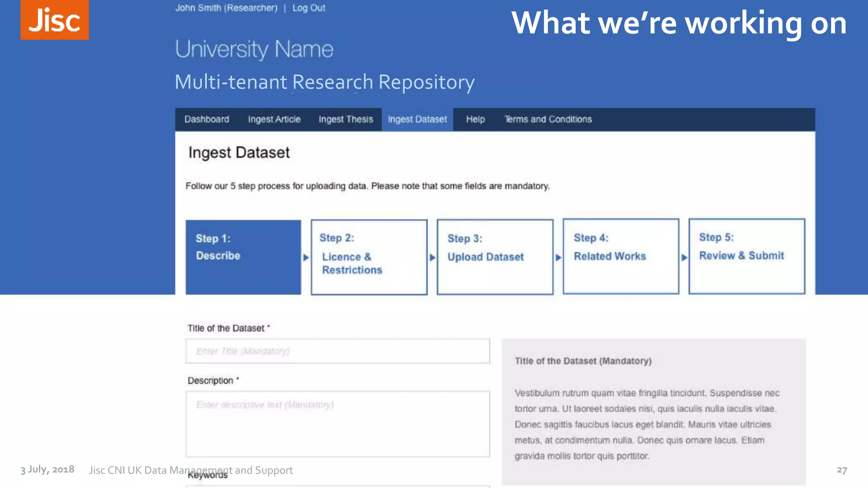Select Step 1: Describe box

click(x=243, y=257)
